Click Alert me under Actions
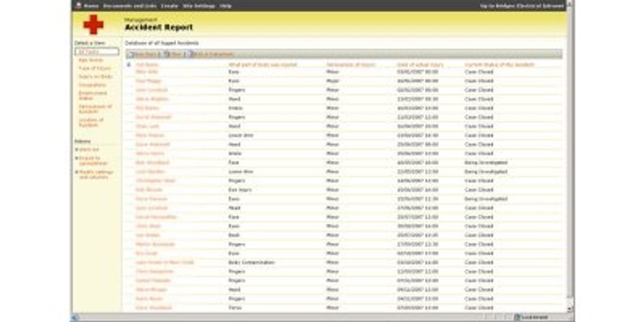644x322 pixels. click(x=89, y=150)
